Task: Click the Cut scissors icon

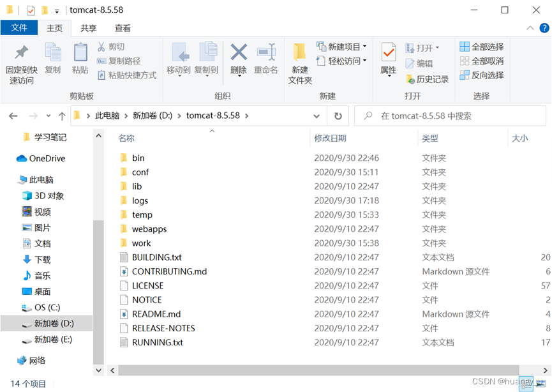Action: coord(101,47)
